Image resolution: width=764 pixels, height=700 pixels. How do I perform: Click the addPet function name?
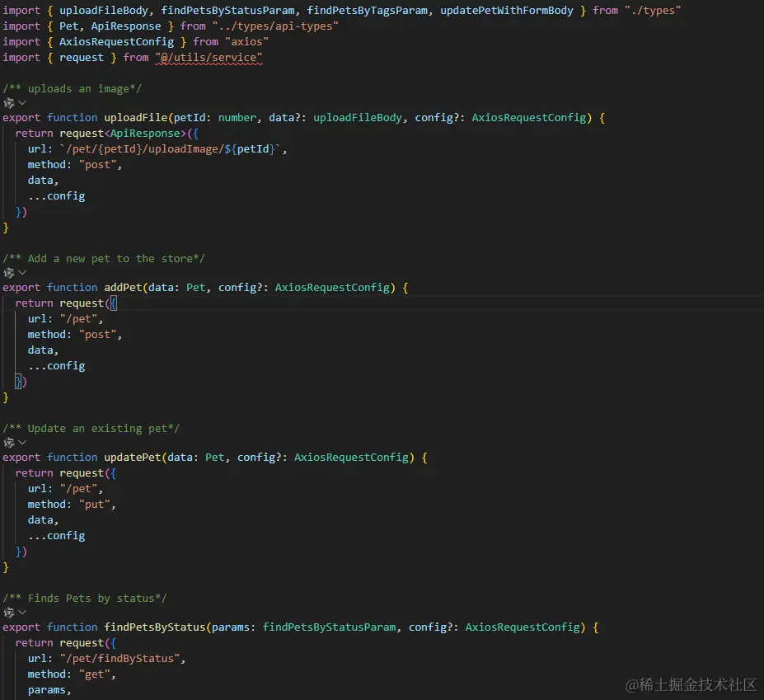123,288
